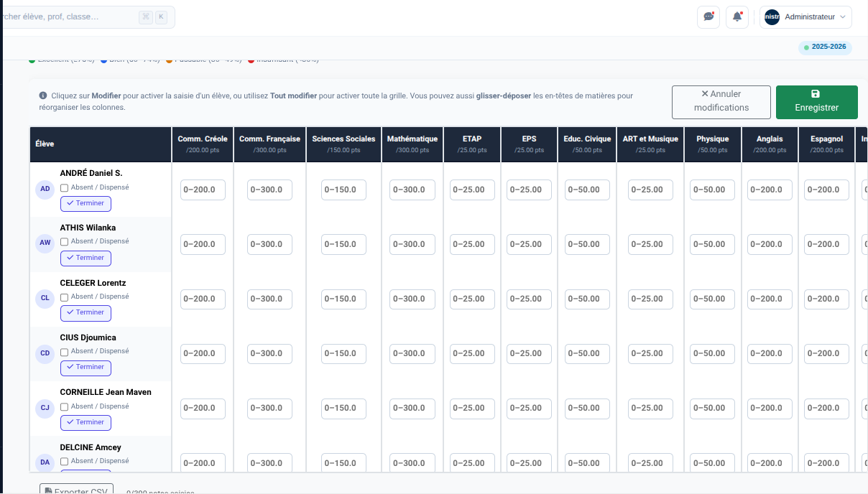Viewport: 868px width, 494px height.
Task: Click Enregistrer to save grades
Action: [x=817, y=102]
